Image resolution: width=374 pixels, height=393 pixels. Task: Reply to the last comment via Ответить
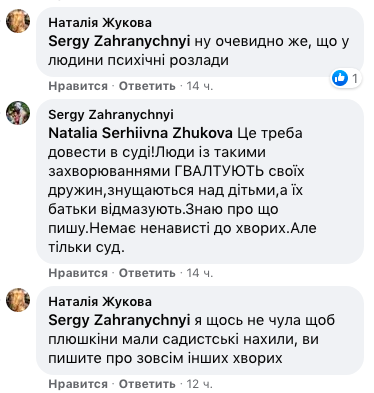[147, 384]
